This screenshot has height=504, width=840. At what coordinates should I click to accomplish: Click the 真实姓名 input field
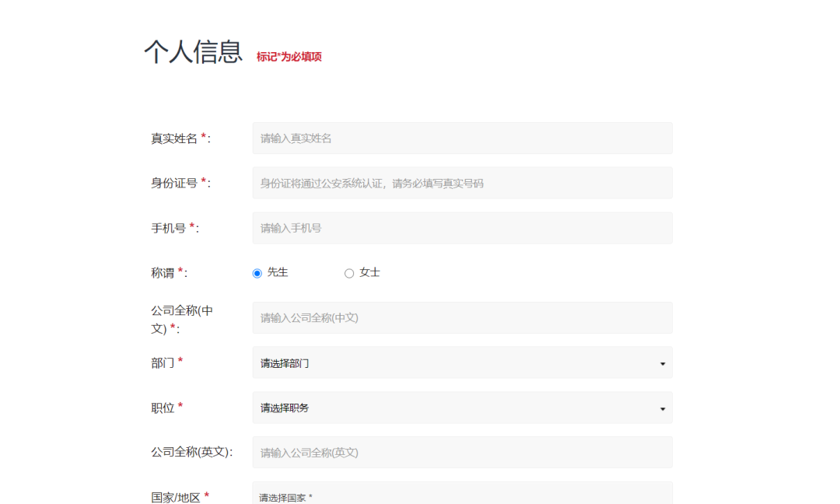pos(462,138)
